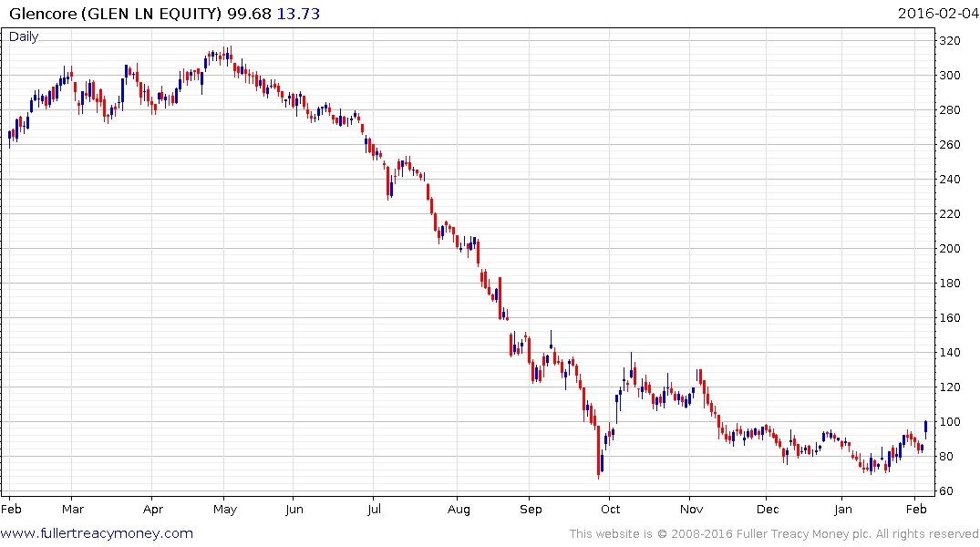This screenshot has width=980, height=547.
Task: Select the last price value 99.68
Action: coord(249,13)
